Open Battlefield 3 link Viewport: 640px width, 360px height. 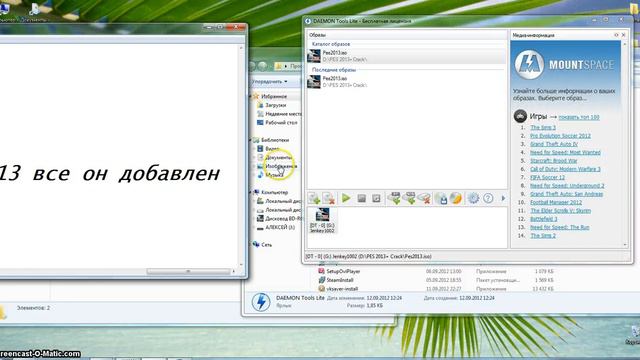point(544,219)
